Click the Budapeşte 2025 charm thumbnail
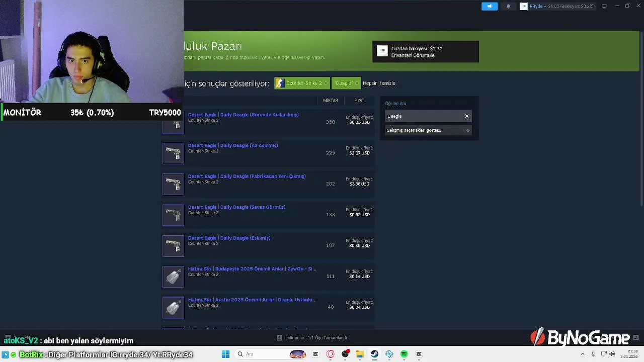The width and height of the screenshot is (644, 362). [x=173, y=277]
